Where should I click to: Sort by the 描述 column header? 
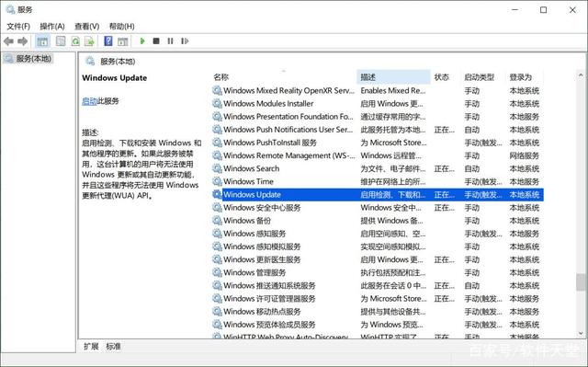tap(393, 77)
